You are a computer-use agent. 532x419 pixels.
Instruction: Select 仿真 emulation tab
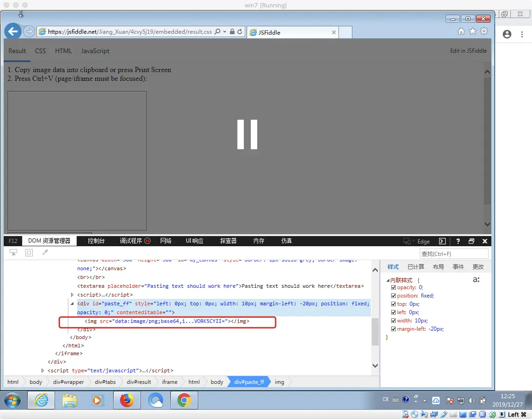point(286,241)
